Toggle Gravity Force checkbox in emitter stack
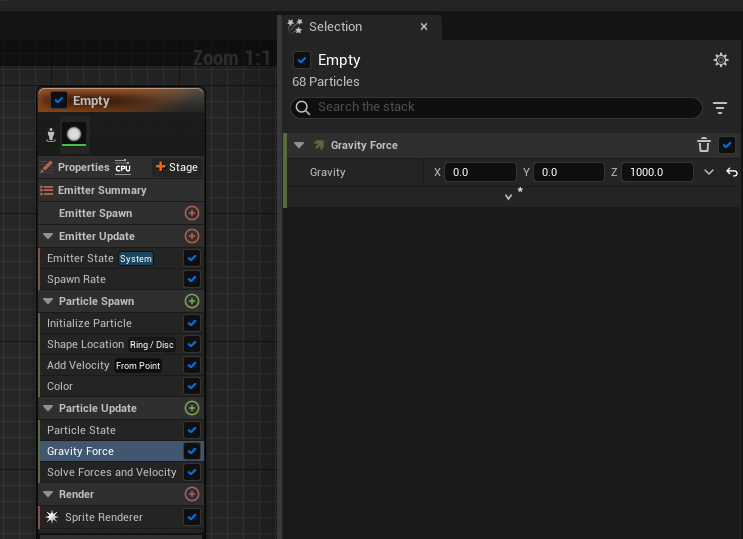Viewport: 743px width, 539px height. pos(192,451)
